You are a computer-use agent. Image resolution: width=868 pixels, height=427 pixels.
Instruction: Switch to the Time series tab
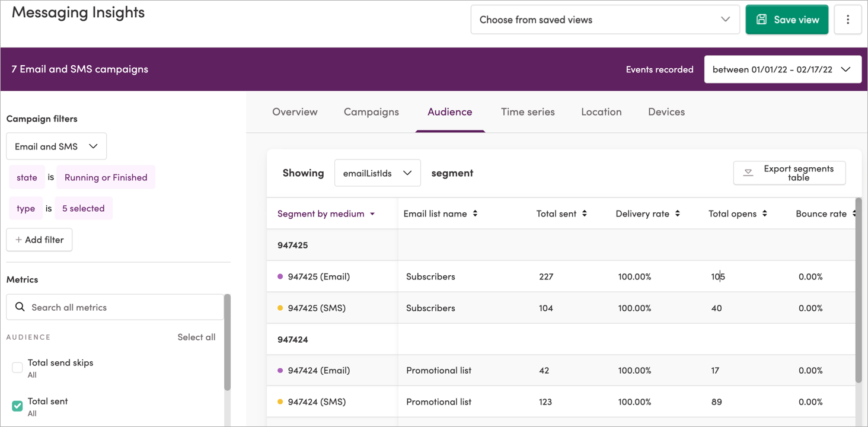(x=528, y=111)
